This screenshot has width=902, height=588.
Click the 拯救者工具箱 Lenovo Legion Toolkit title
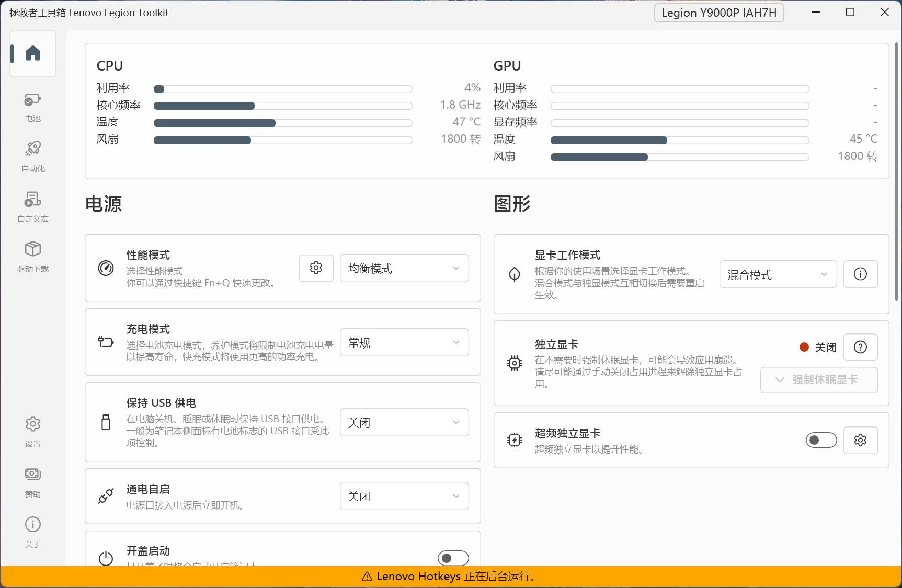tap(89, 13)
